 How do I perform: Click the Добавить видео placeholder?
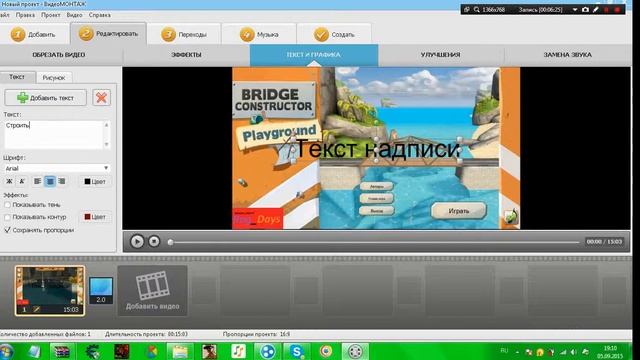153,291
